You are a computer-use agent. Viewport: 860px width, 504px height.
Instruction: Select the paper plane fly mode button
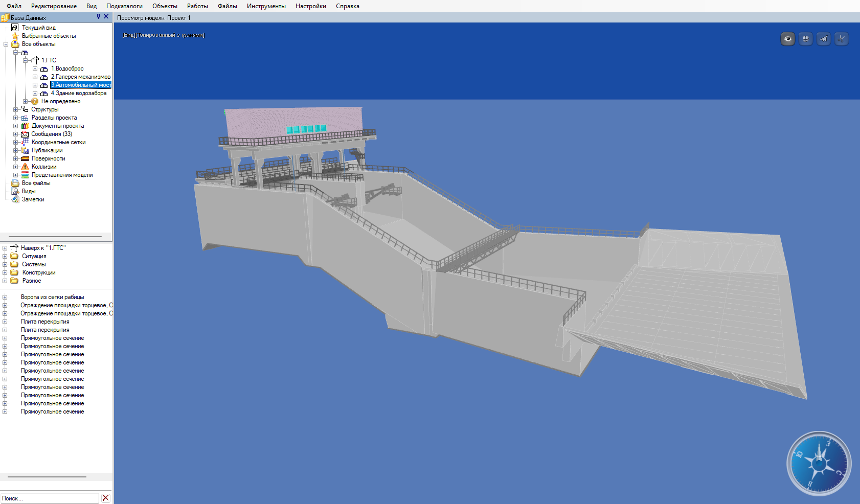tap(823, 39)
